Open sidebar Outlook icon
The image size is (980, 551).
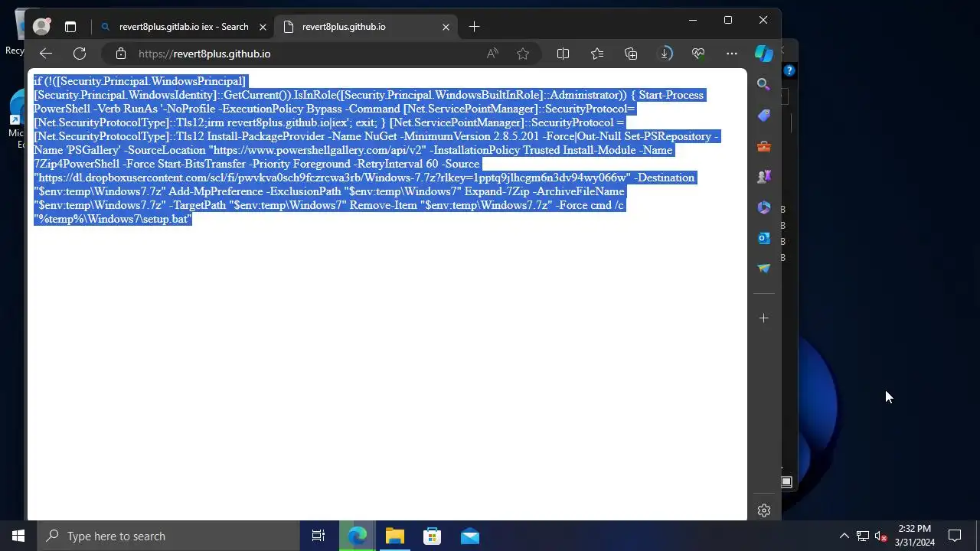coord(763,238)
